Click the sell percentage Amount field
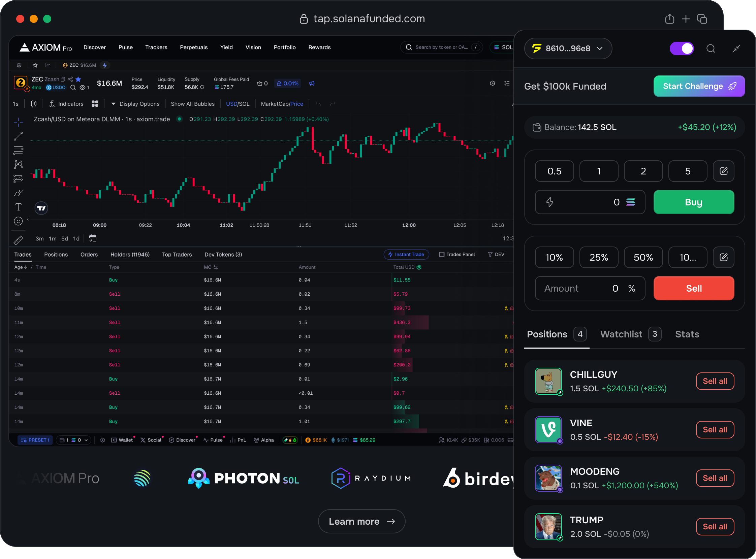Image resolution: width=756 pixels, height=559 pixels. pyautogui.click(x=590, y=288)
